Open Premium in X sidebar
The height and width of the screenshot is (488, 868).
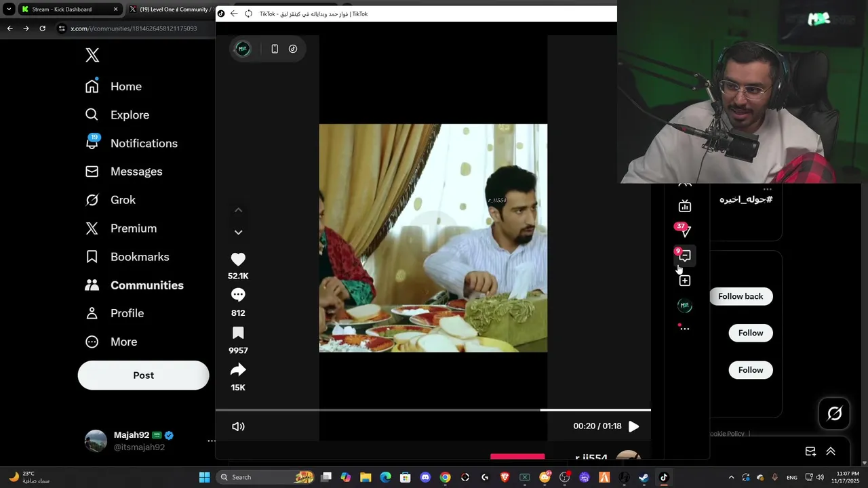point(121,228)
